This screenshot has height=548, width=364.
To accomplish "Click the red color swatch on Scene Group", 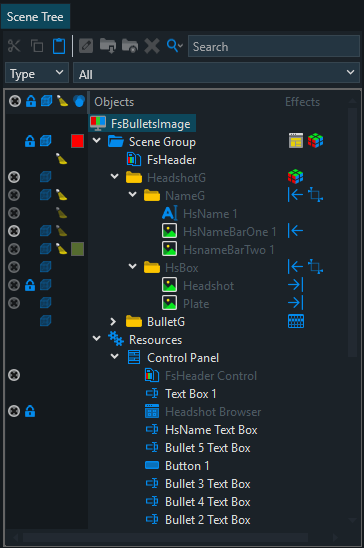I will pos(77,141).
